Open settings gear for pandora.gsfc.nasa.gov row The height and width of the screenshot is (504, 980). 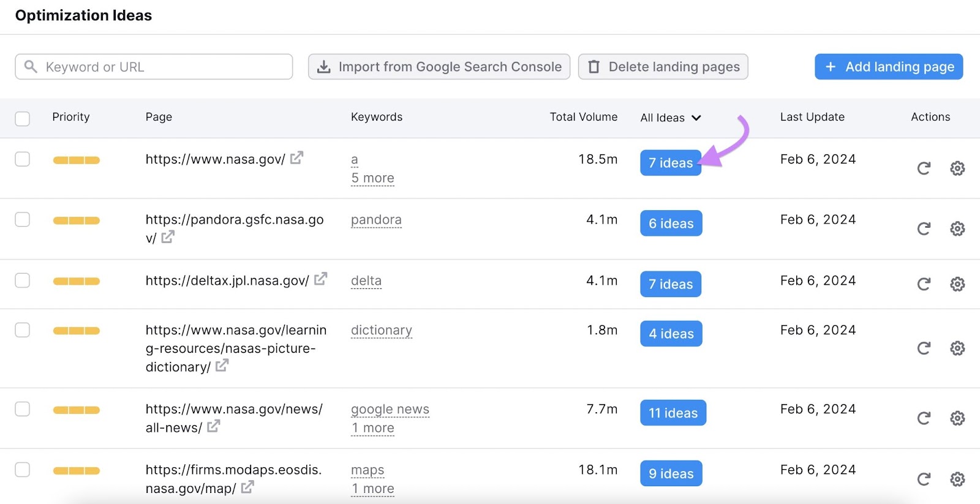pyautogui.click(x=957, y=229)
